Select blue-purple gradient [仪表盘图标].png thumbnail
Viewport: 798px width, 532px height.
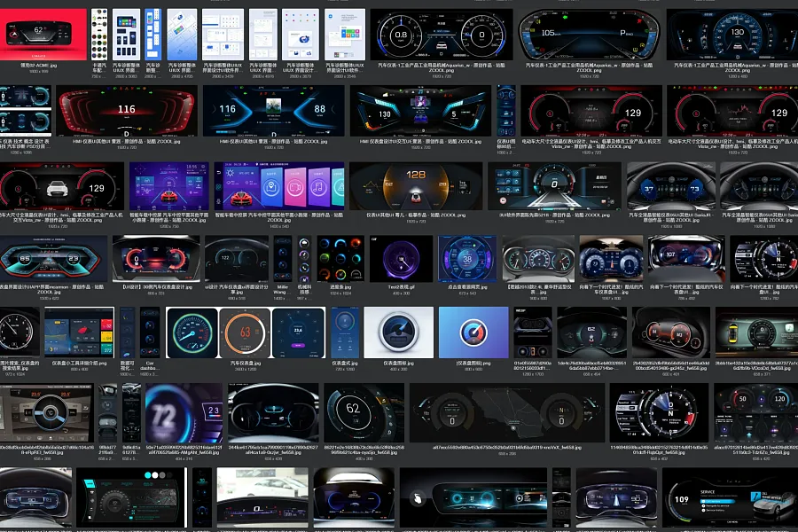pos(473,332)
